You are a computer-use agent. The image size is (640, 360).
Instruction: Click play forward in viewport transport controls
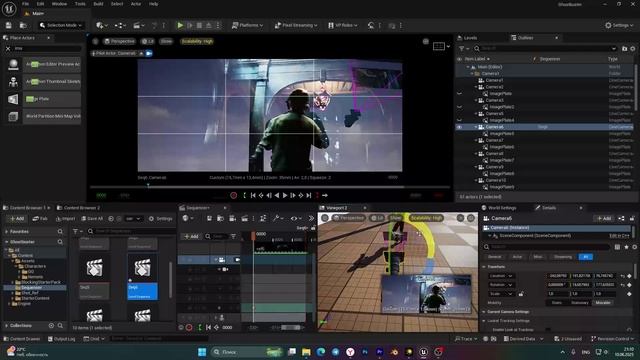[285, 196]
